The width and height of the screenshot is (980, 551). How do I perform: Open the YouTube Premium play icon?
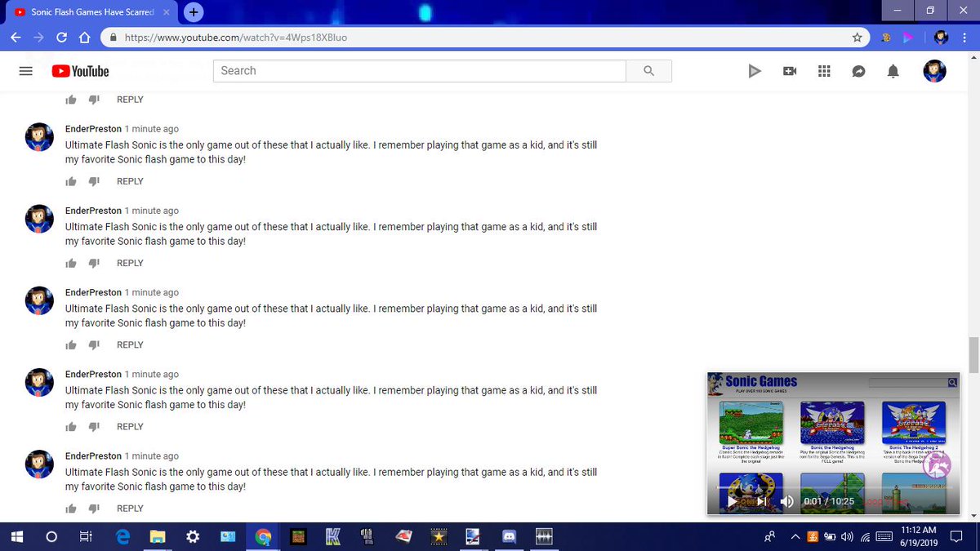[x=755, y=71]
